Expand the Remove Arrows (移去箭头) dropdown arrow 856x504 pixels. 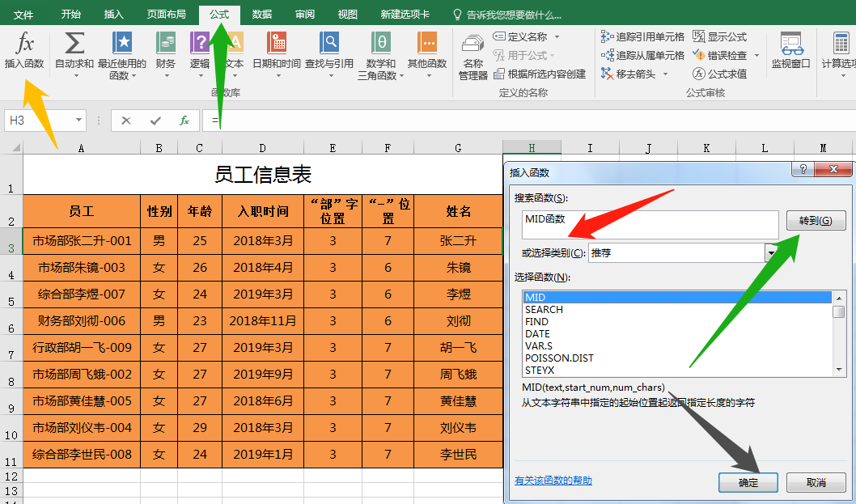665,74
